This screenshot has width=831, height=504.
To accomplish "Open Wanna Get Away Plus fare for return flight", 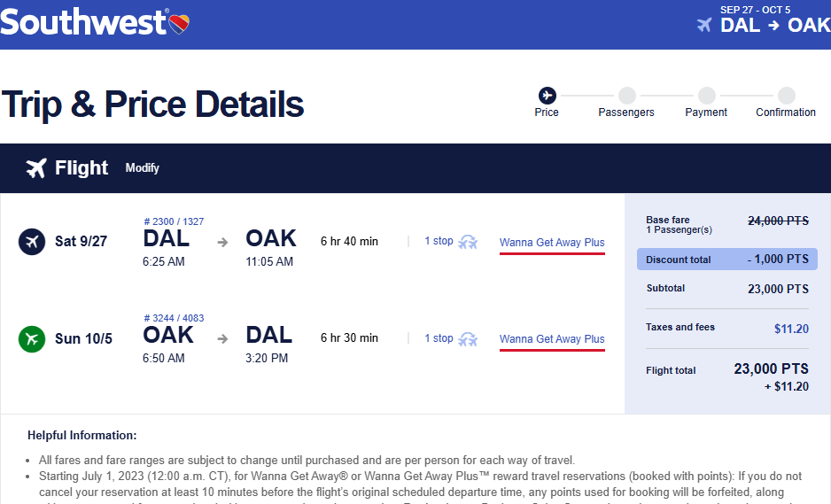I will click(x=552, y=339).
